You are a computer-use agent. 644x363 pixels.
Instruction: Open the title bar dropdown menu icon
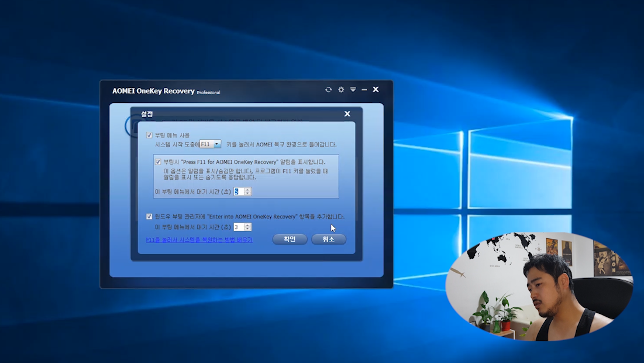[353, 89]
